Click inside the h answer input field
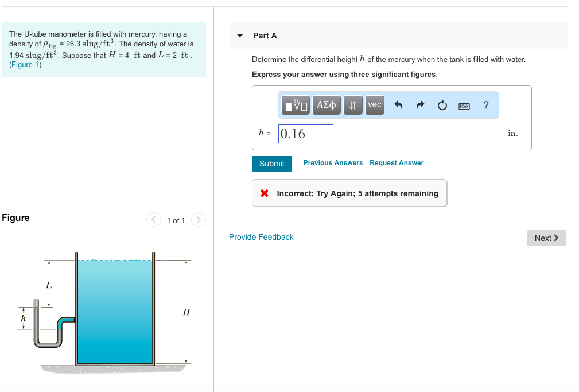 pos(305,133)
